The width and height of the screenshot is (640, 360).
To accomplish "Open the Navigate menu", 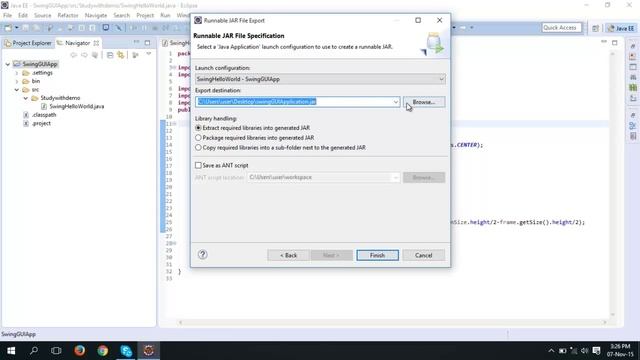I will click(96, 16).
